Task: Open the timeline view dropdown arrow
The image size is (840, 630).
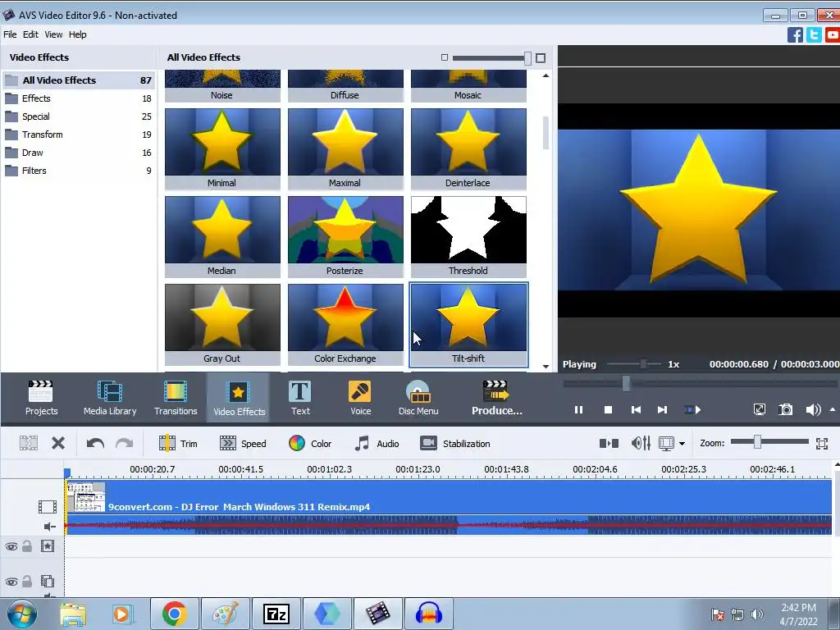Action: [682, 444]
